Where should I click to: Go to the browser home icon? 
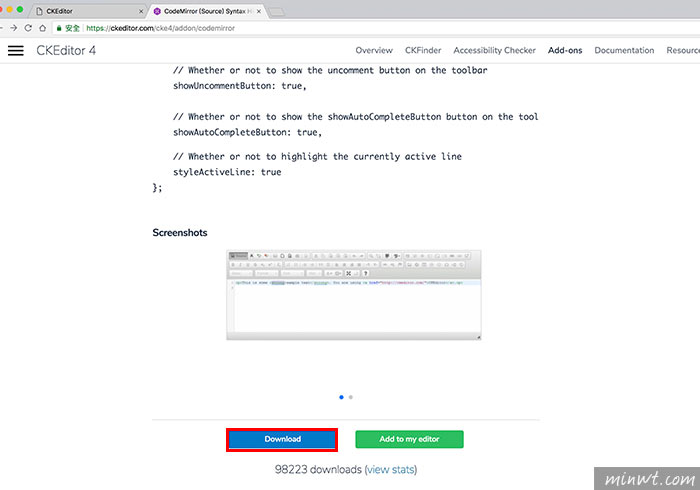click(x=42, y=28)
